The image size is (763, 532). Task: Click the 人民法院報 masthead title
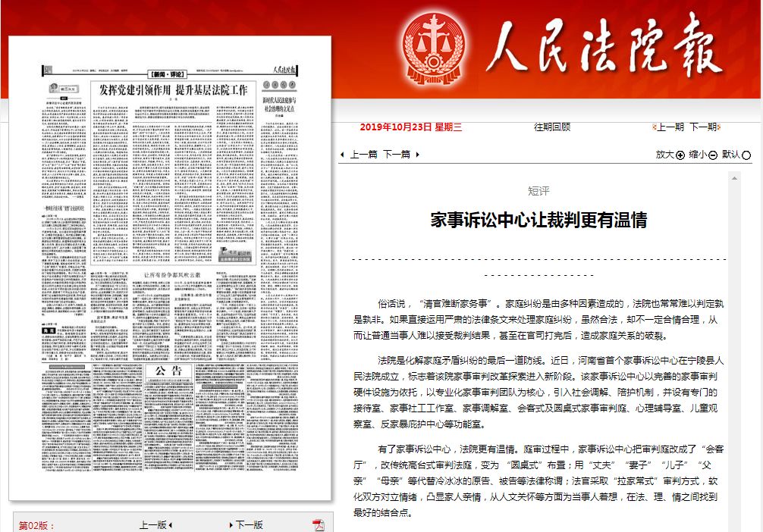(603, 46)
